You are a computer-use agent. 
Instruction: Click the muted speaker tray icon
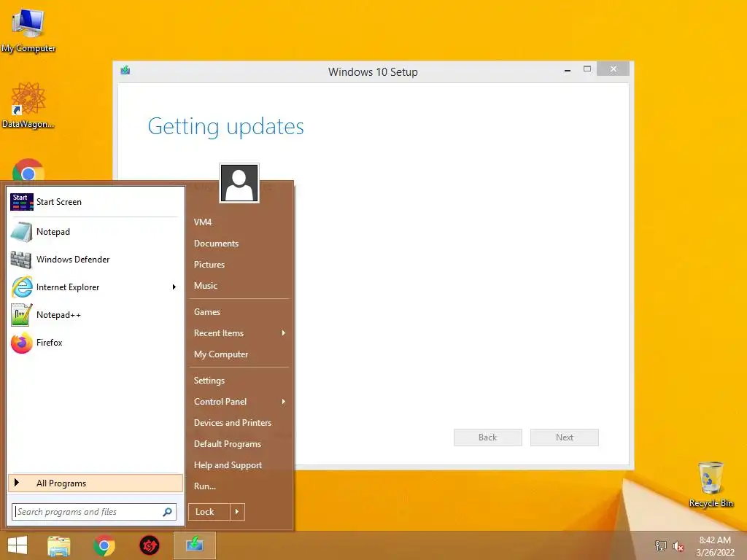point(678,546)
